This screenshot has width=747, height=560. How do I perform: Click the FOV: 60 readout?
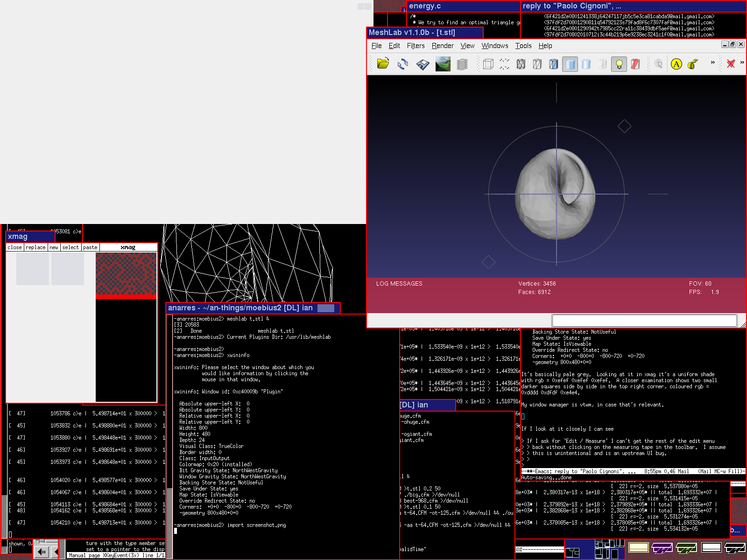(x=700, y=284)
